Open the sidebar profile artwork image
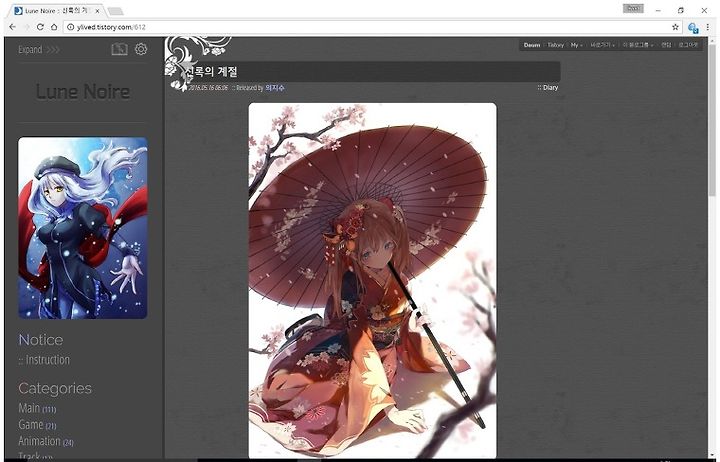 [x=83, y=228]
